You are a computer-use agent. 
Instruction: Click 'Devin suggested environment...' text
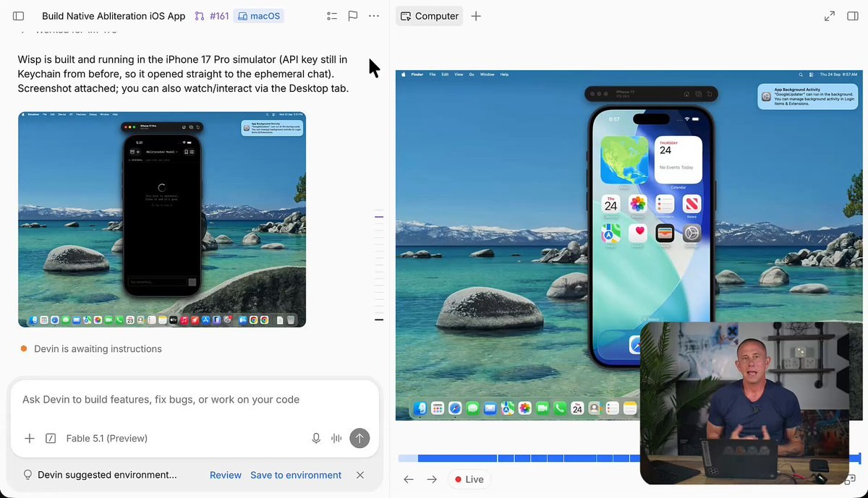coord(107,475)
